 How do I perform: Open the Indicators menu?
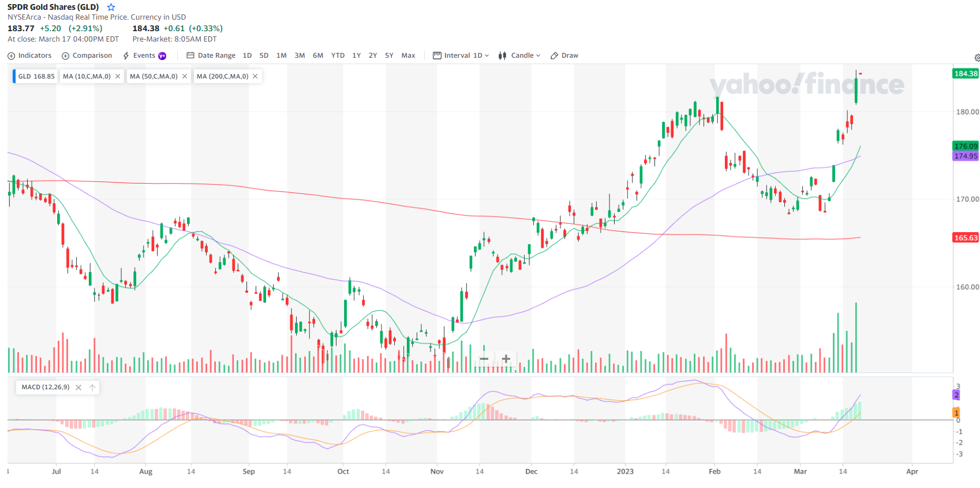coord(29,55)
